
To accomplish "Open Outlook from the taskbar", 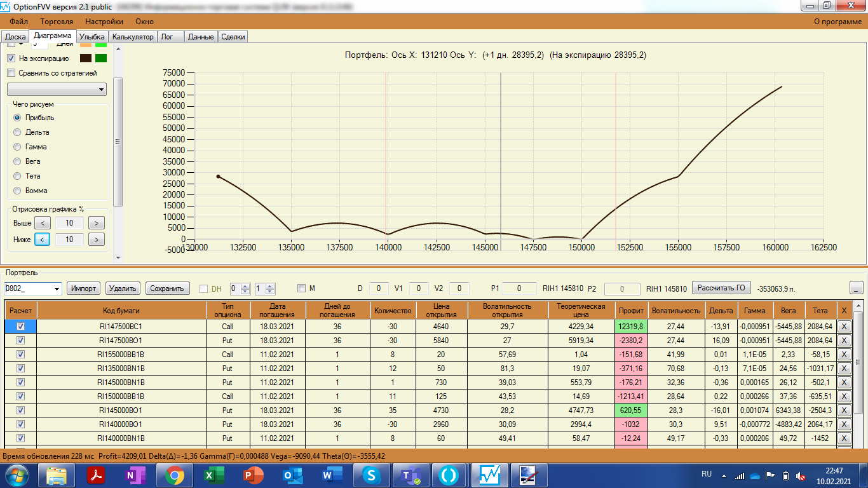I will click(x=292, y=475).
